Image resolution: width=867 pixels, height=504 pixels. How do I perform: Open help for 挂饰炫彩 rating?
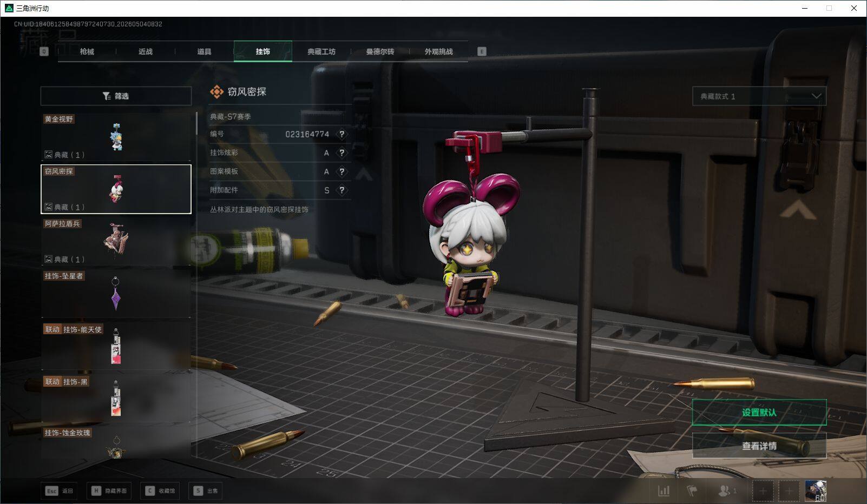click(x=341, y=153)
